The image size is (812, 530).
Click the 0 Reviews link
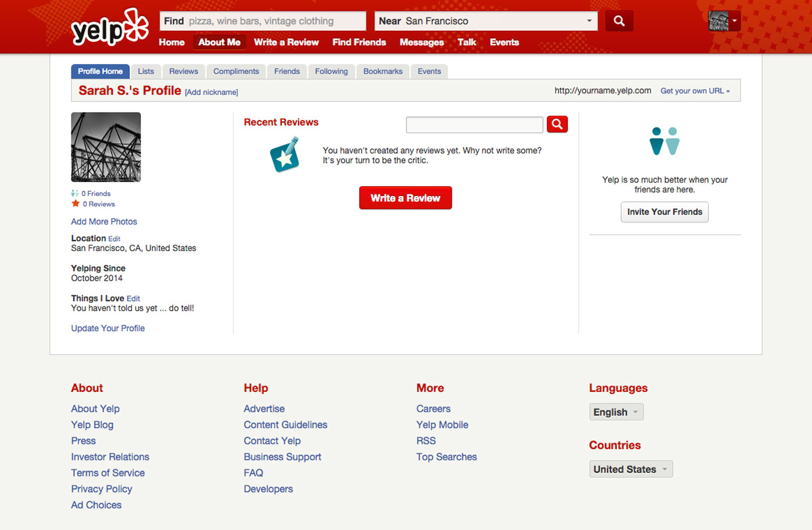tap(99, 204)
